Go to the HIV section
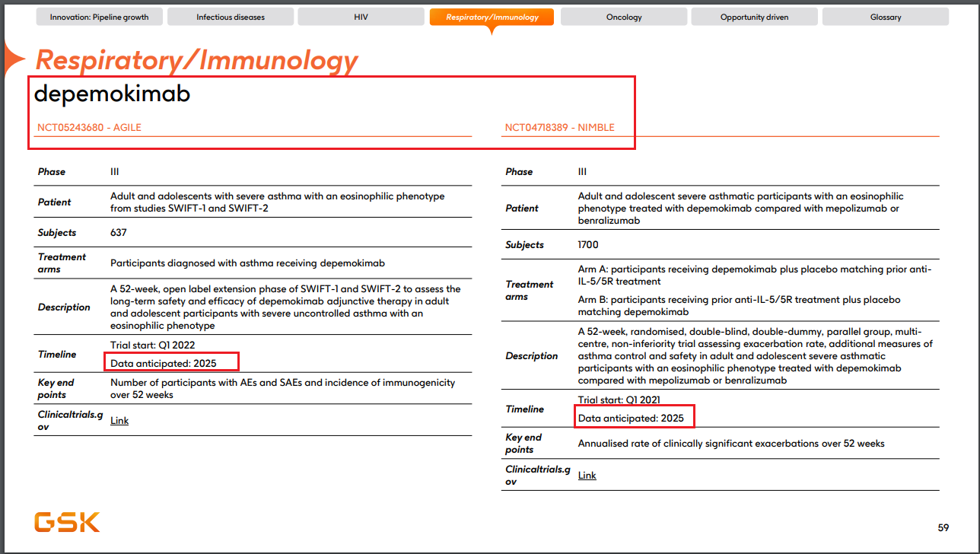Image resolution: width=980 pixels, height=554 pixels. coord(360,16)
